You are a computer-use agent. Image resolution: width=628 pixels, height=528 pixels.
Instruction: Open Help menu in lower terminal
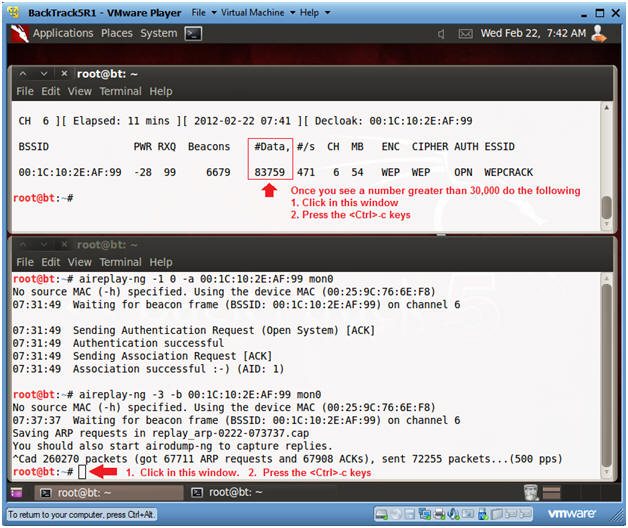click(x=161, y=262)
